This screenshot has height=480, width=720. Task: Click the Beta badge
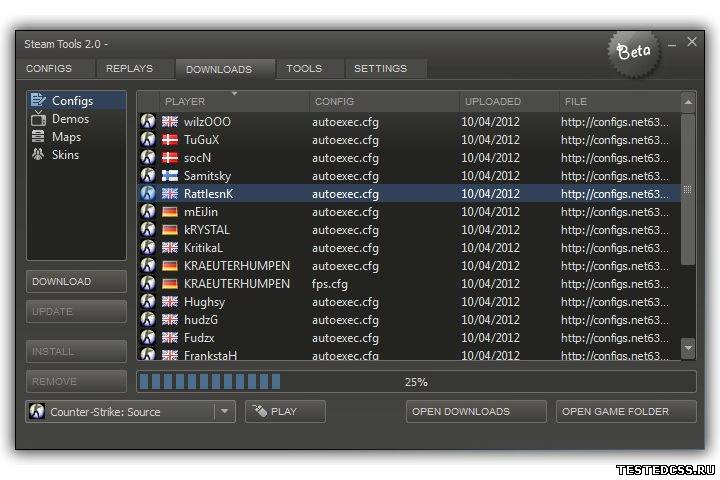pyautogui.click(x=634, y=52)
